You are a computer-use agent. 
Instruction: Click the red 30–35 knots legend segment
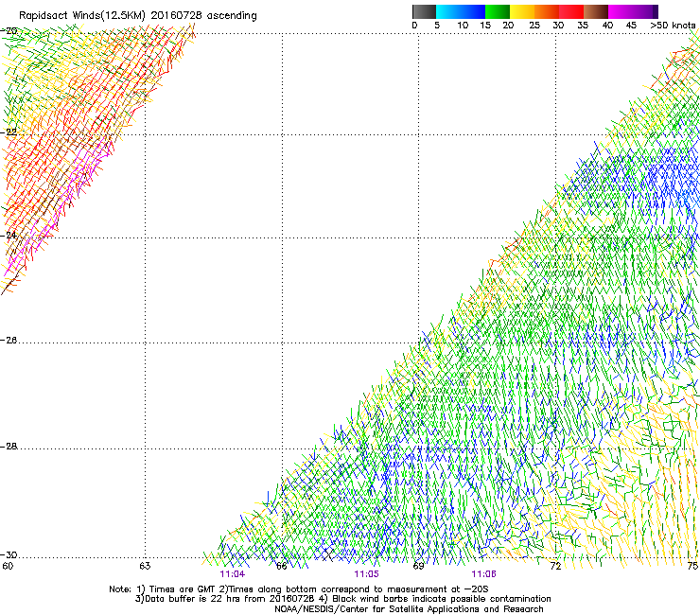click(571, 11)
